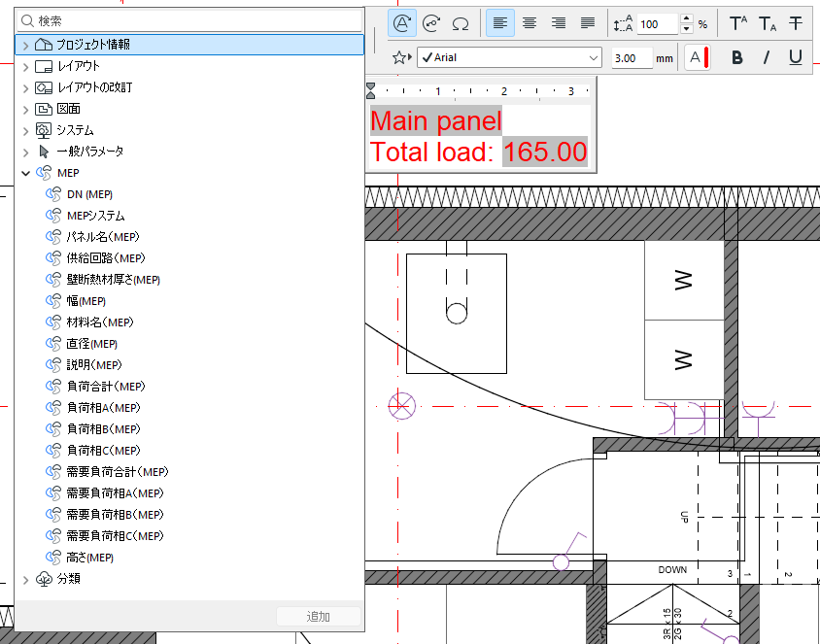Image resolution: width=820 pixels, height=644 pixels.
Task: Open the text pen color swatch
Action: tap(698, 57)
